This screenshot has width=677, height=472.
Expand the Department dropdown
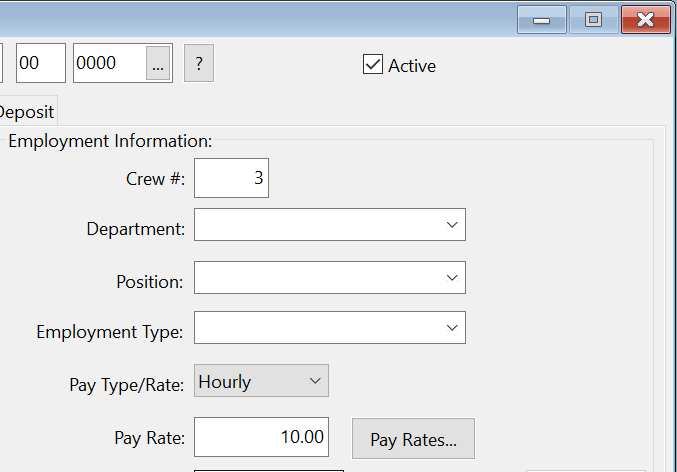(330, 225)
